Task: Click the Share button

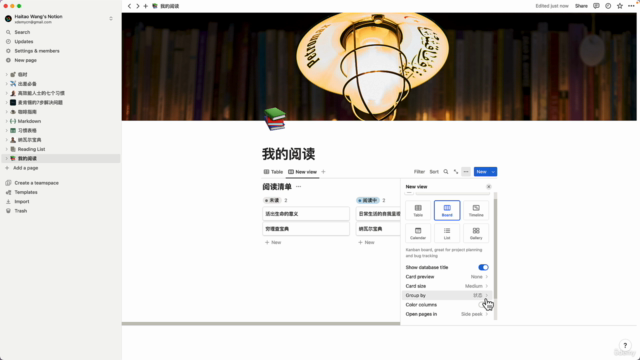Action: (581, 6)
